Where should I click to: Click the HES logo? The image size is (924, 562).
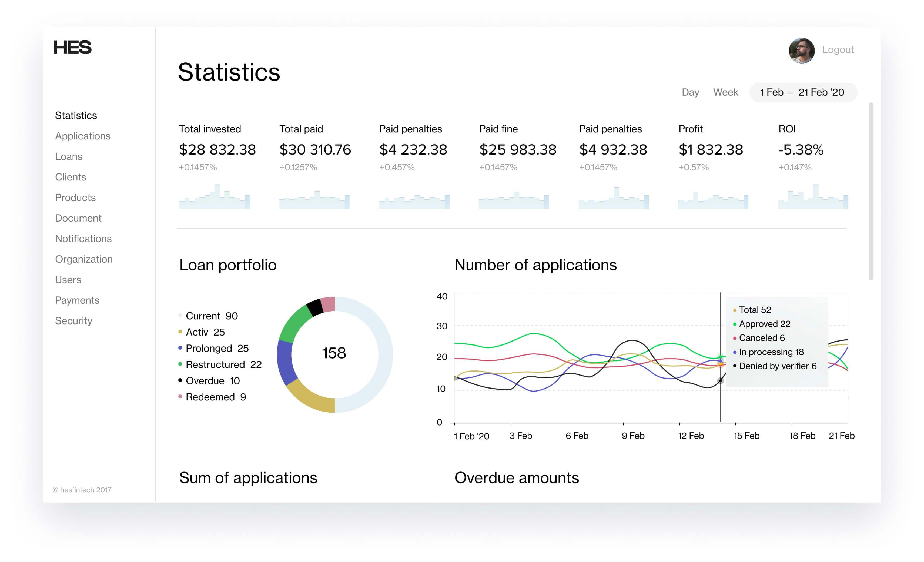point(72,47)
